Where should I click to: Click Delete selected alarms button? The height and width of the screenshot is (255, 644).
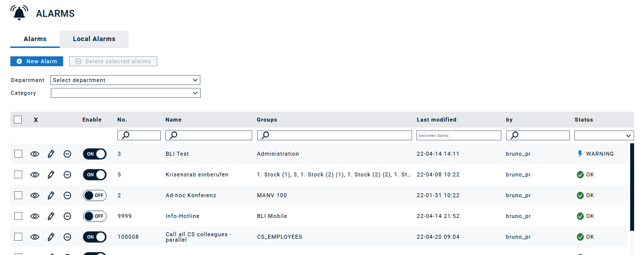(x=114, y=61)
